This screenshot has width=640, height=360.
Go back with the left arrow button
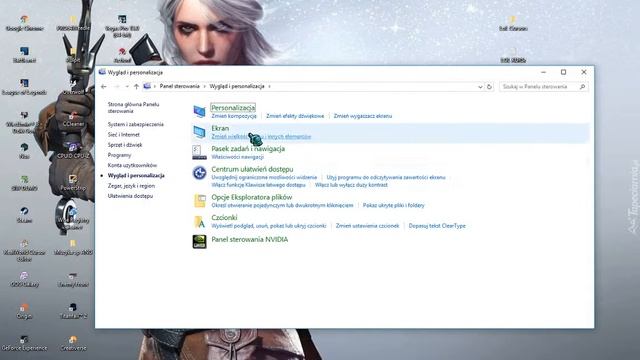[x=104, y=87]
